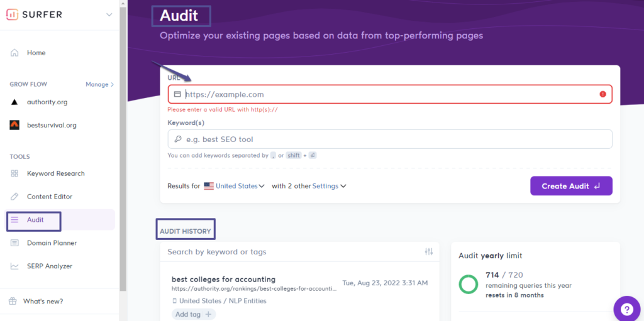Open the best colleges for accounting audit
The image size is (644, 321).
[x=223, y=279]
